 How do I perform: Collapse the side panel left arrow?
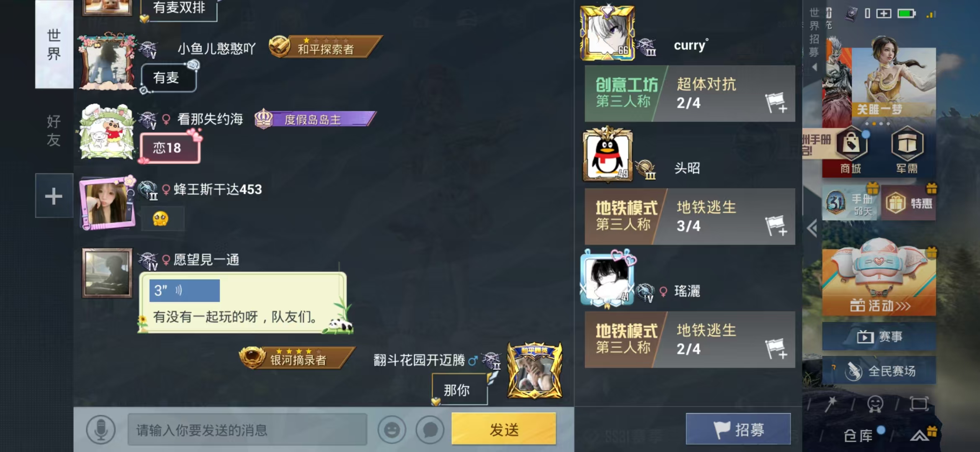pyautogui.click(x=812, y=229)
